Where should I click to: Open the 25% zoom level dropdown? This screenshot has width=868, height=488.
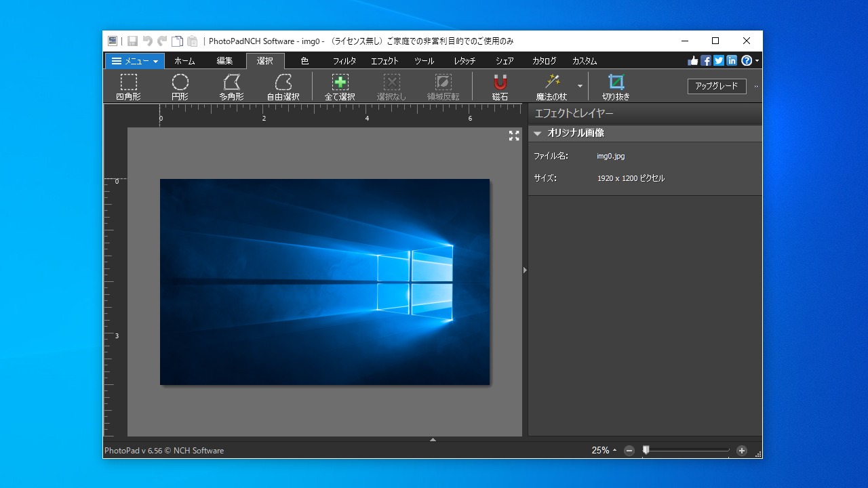604,450
